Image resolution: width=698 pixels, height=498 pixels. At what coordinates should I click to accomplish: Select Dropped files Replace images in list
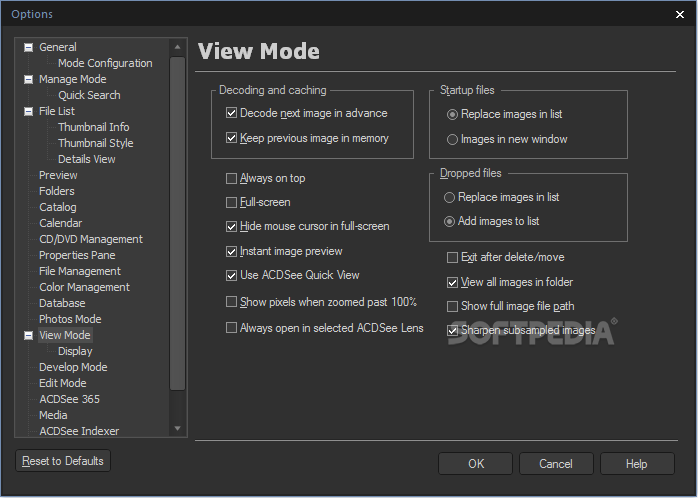450,198
